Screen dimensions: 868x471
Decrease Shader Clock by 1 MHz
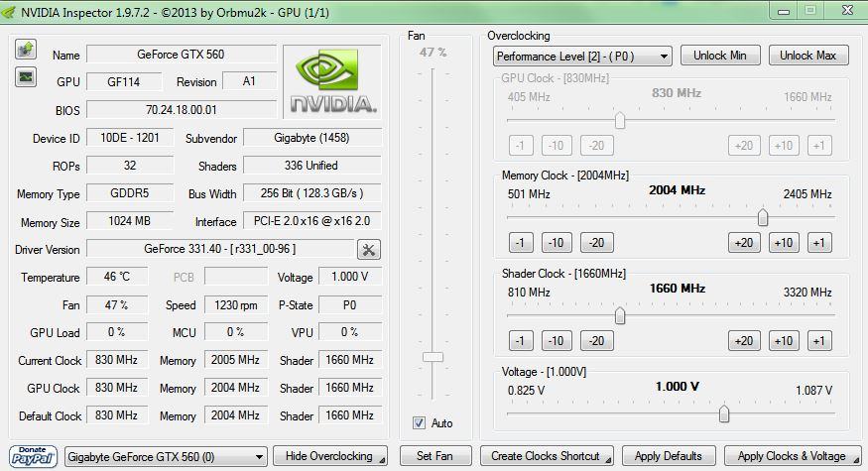(521, 340)
